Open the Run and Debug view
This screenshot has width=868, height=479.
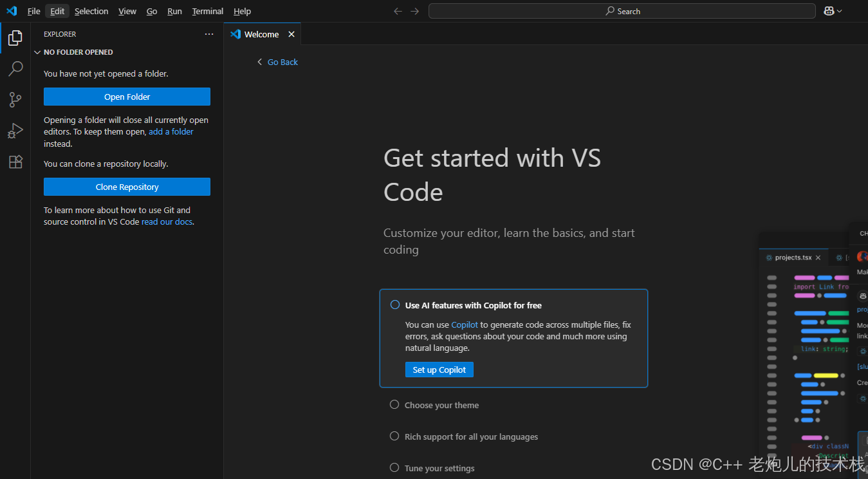(15, 131)
